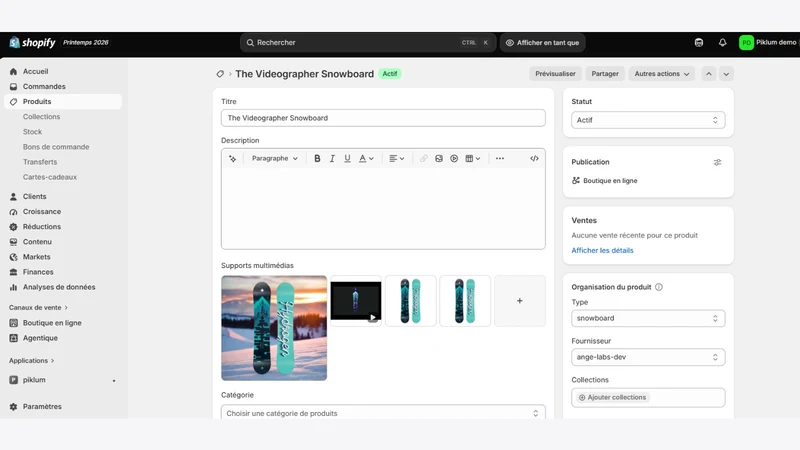Open the Type snowboard combo box

(x=648, y=318)
